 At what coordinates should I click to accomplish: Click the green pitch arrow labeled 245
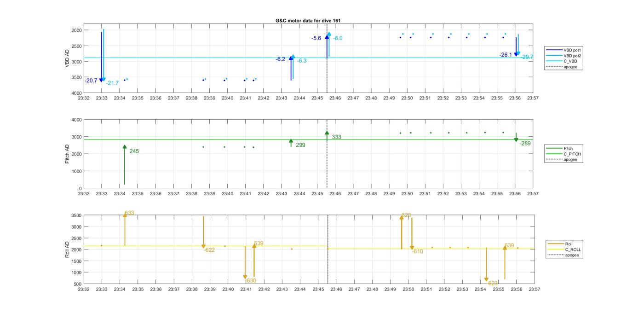pyautogui.click(x=125, y=165)
